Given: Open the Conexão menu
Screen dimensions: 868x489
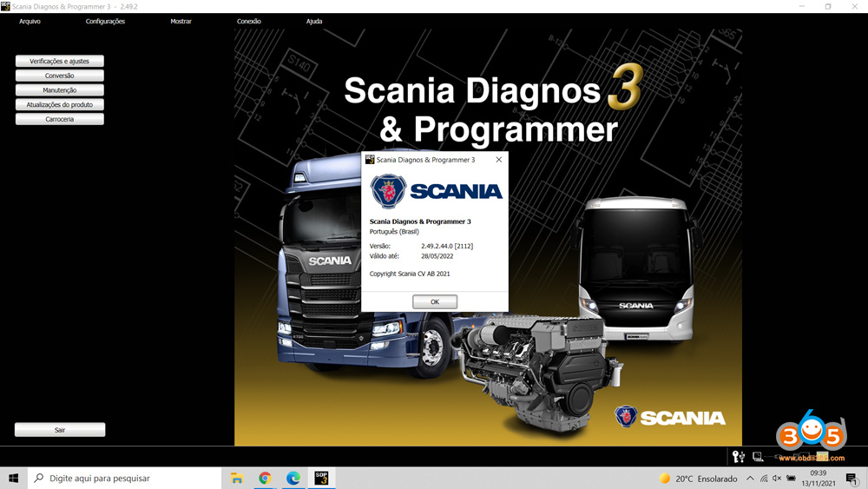Looking at the screenshot, I should [249, 21].
